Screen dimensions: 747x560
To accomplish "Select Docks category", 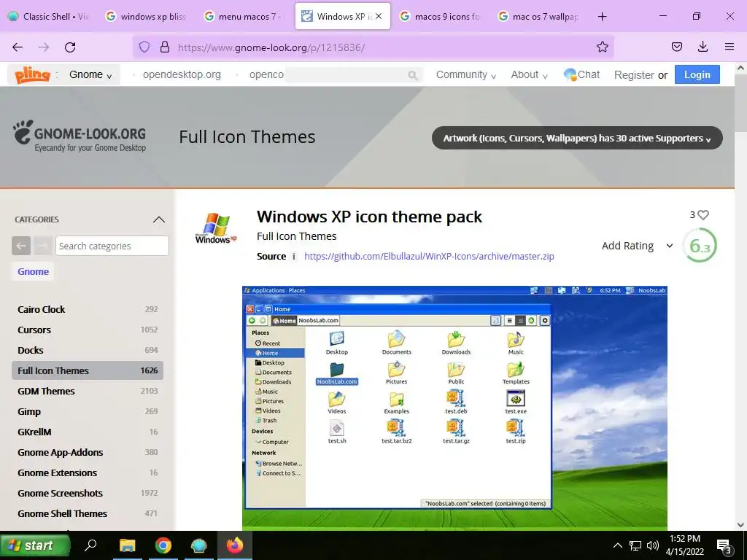I will tap(88, 351).
